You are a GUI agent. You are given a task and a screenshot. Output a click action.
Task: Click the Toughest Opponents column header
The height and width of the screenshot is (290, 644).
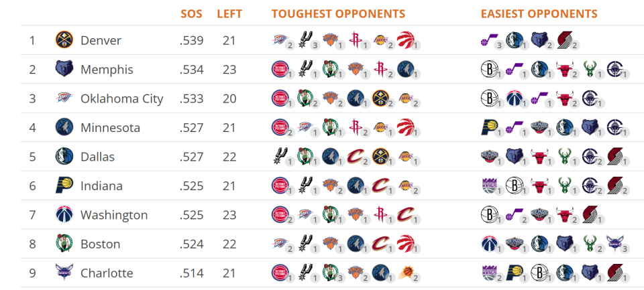pos(338,14)
